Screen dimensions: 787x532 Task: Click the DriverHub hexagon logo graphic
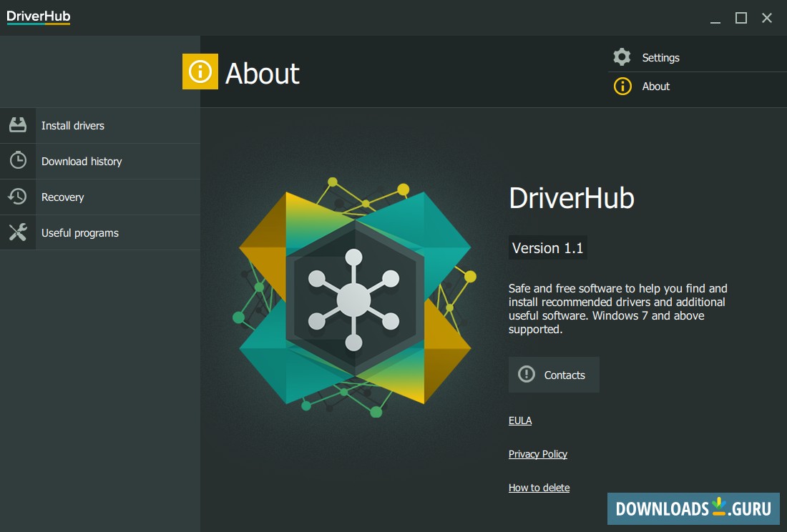pyautogui.click(x=354, y=299)
